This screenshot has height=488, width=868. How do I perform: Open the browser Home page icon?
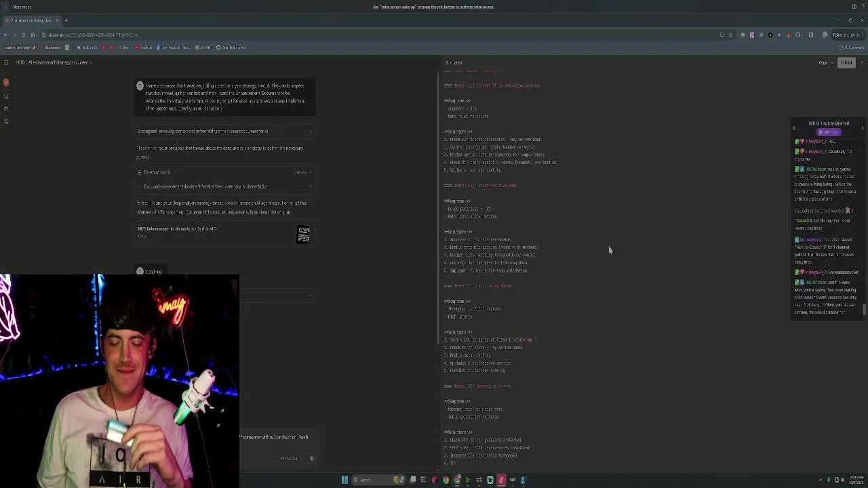click(33, 35)
